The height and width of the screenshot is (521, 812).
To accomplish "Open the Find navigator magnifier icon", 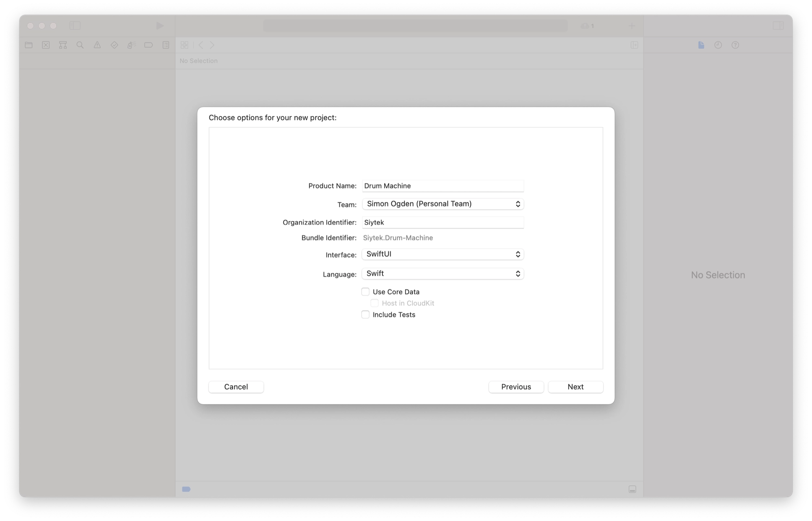I will pyautogui.click(x=80, y=45).
